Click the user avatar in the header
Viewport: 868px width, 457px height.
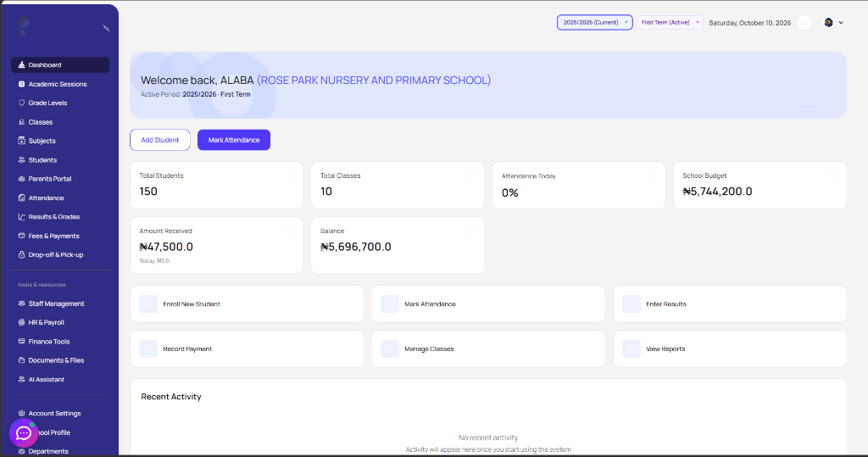(x=829, y=23)
